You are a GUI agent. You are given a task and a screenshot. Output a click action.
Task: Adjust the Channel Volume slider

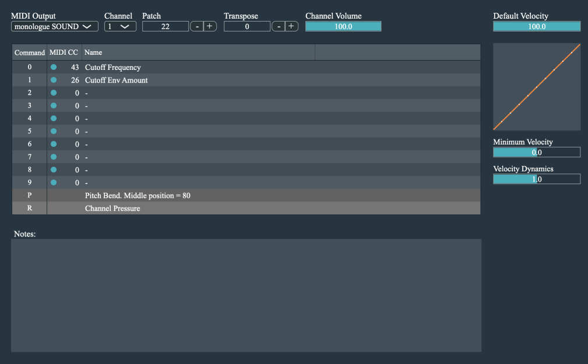[x=343, y=26]
